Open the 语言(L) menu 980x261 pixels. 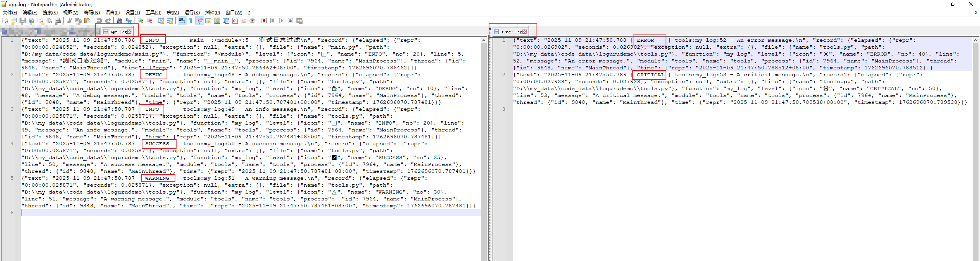tap(112, 13)
